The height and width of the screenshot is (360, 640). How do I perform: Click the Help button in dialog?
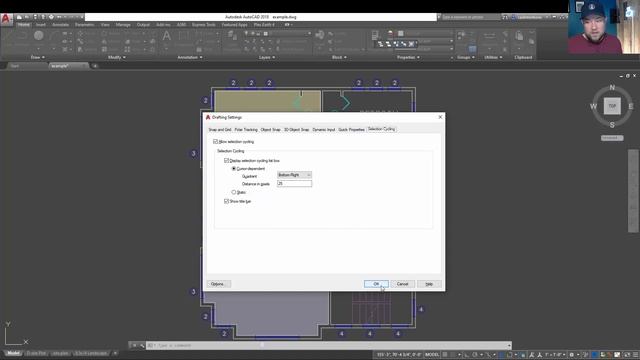tap(429, 284)
